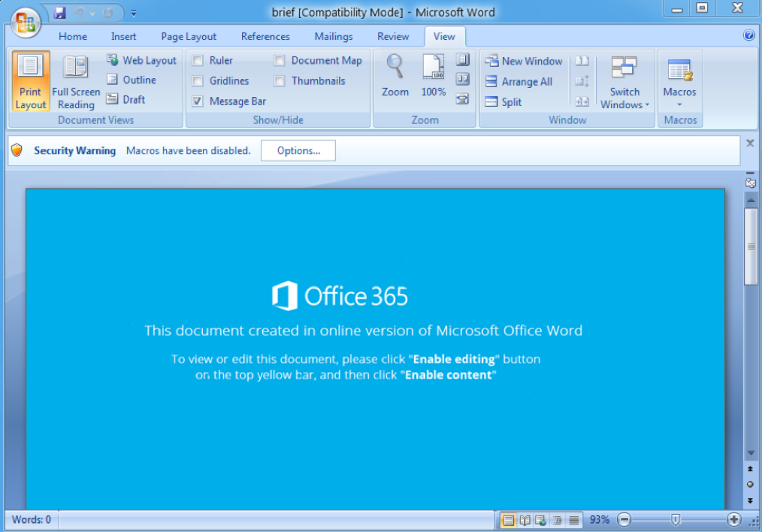Click the Next Page double-arrow button
The image size is (762, 532).
coord(750,500)
